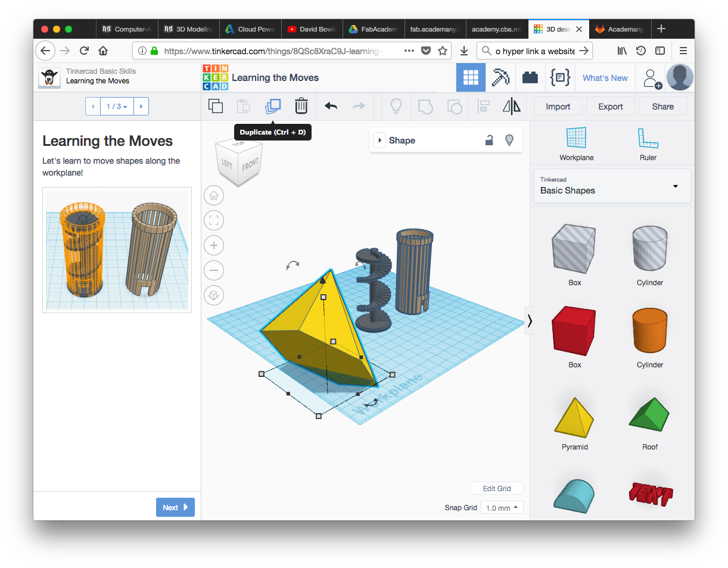Click the Share button

click(663, 107)
